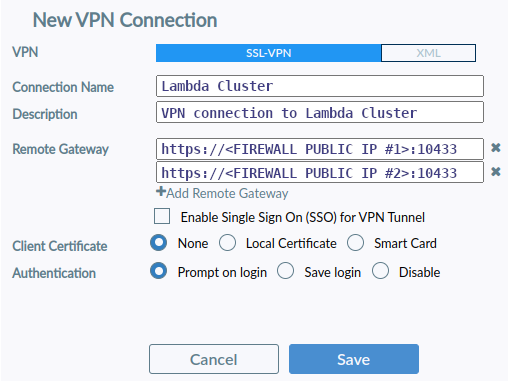508x382 pixels.
Task: Remove the first remote gateway entry
Action: pos(496,148)
